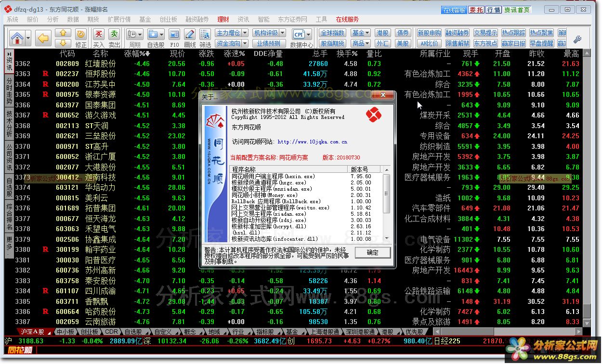This screenshot has width=602, height=364.
Task: Select the stock row 红墙股份
Action: [x=299, y=64]
